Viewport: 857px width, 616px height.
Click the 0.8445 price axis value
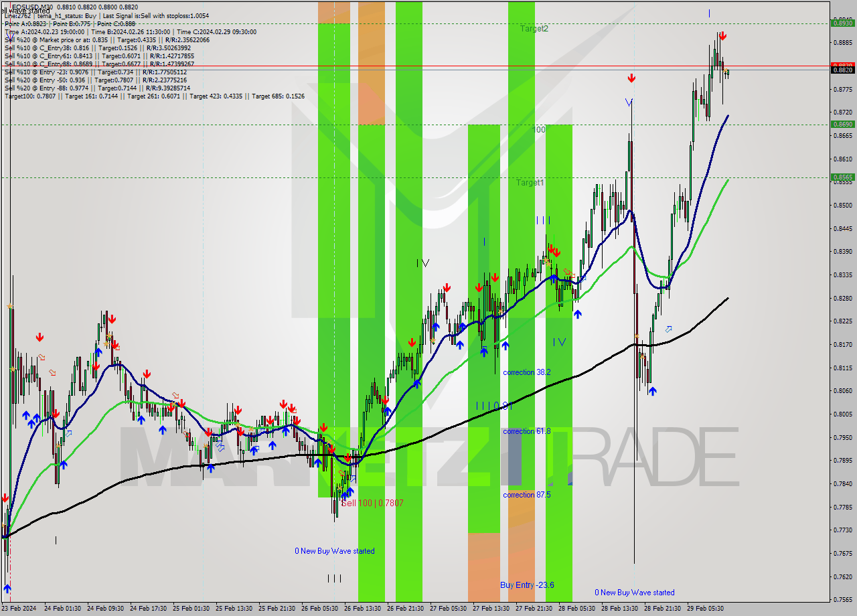842,228
